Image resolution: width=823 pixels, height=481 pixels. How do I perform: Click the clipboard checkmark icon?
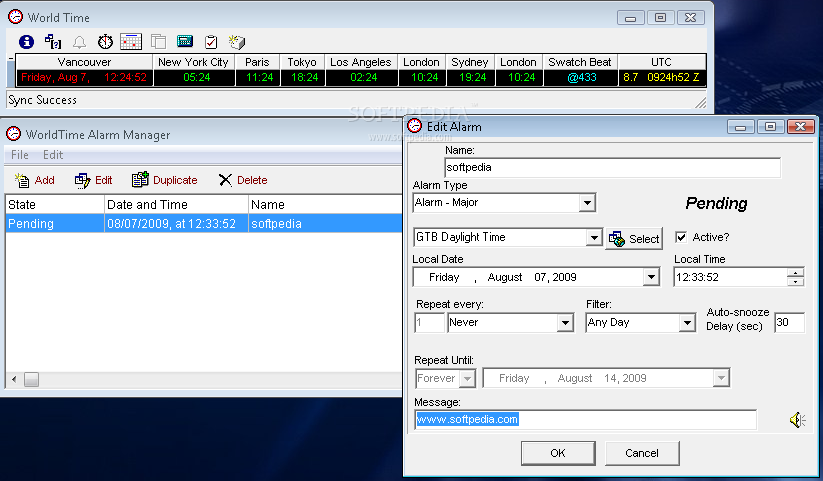tap(211, 42)
